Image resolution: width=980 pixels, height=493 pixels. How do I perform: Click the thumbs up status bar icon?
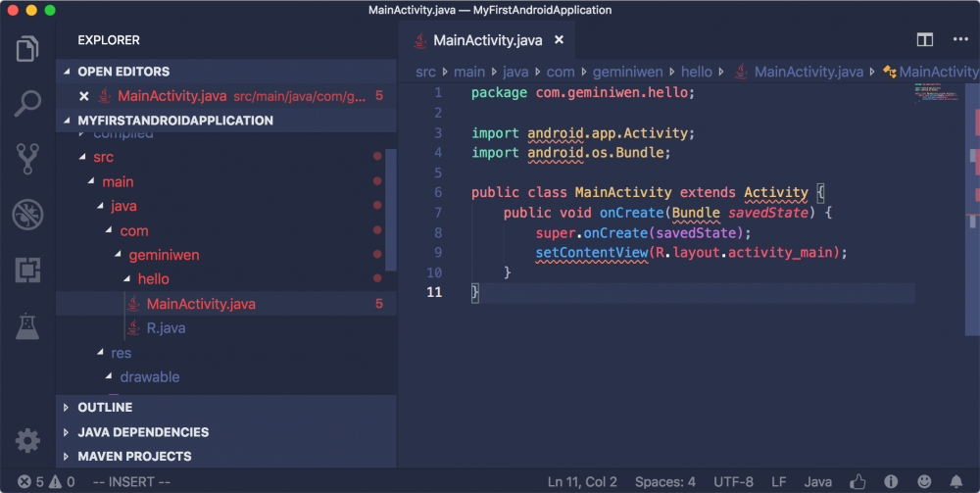pos(857,482)
